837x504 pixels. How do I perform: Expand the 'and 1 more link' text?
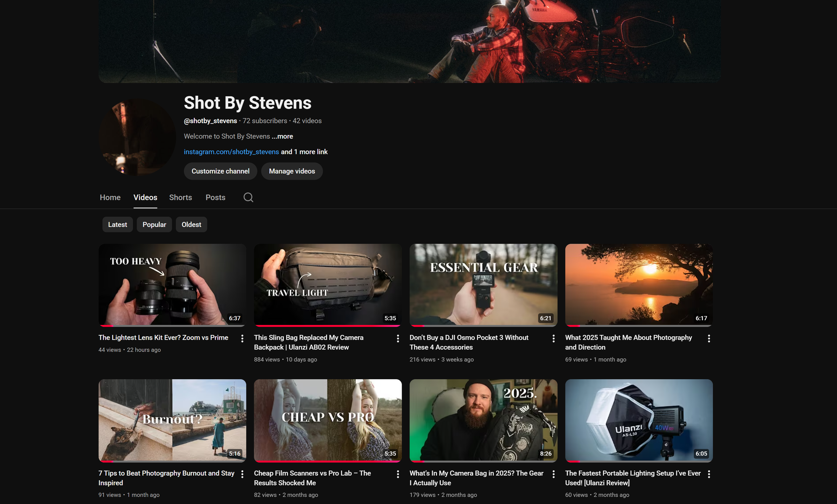[304, 152]
